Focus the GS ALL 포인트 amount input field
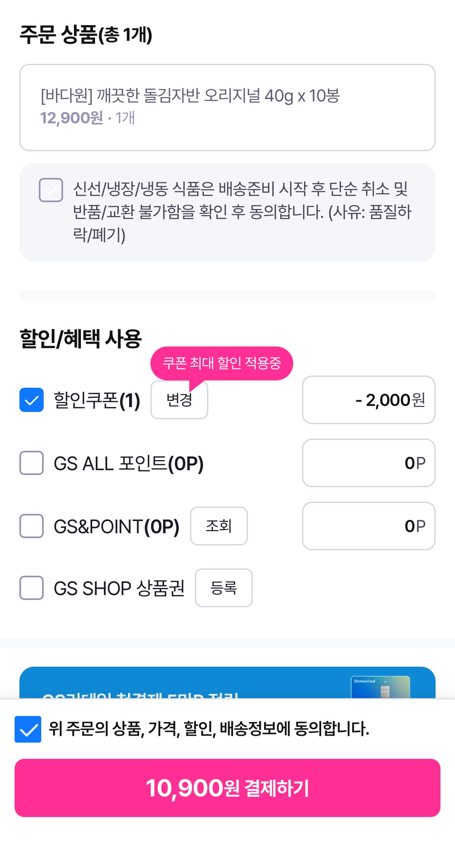 (x=368, y=463)
